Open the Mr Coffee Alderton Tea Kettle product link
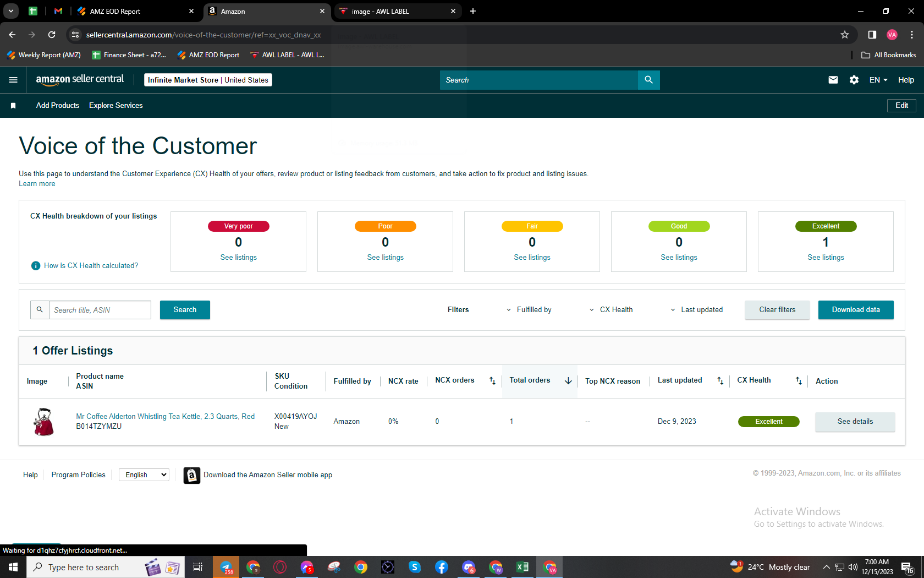 166,417
